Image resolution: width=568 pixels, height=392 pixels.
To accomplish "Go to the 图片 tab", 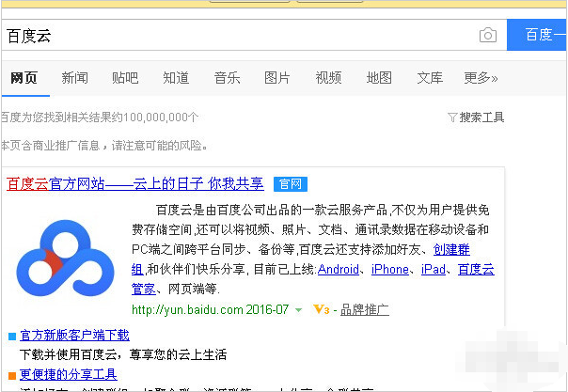I will (x=277, y=77).
